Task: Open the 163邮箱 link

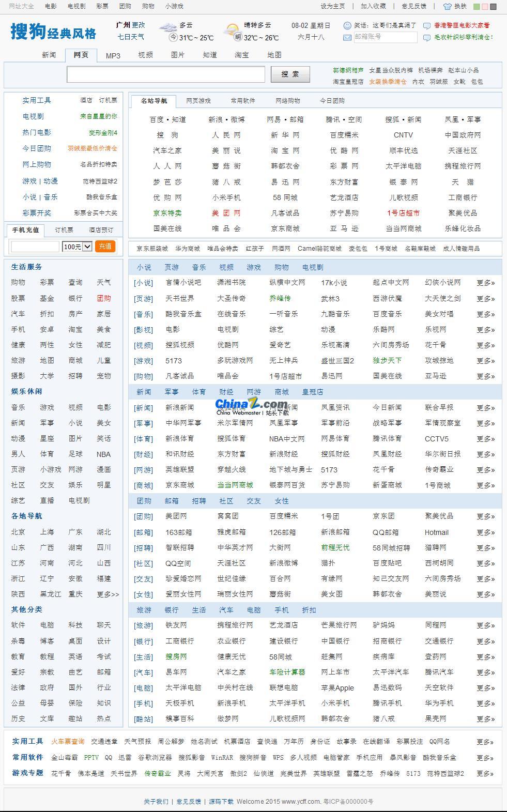Action: click(179, 532)
